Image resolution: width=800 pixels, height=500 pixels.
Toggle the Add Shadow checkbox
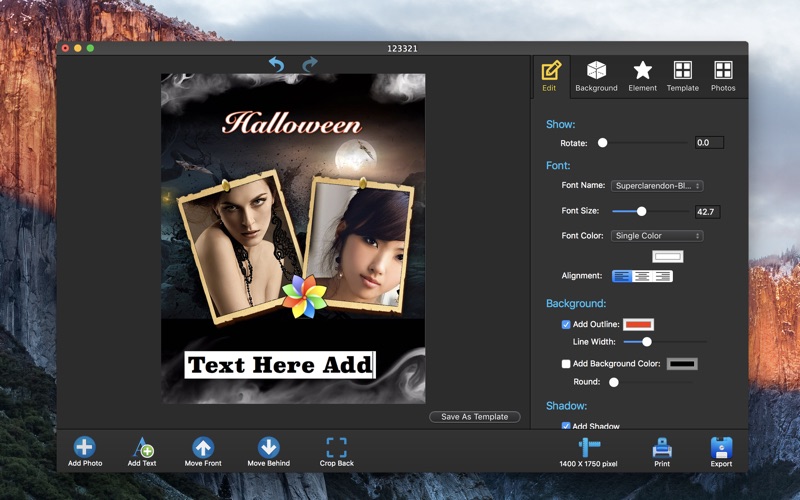coord(566,426)
